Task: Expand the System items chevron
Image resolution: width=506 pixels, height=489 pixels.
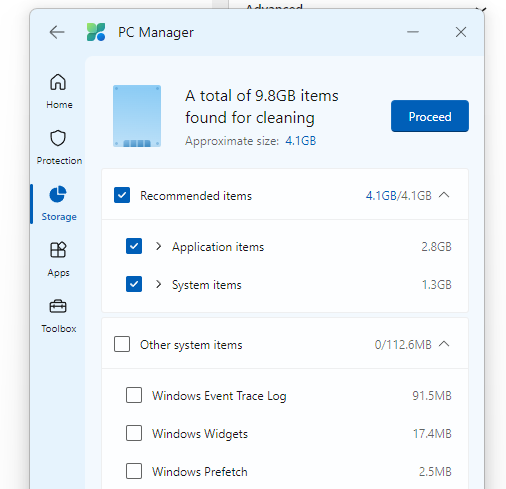Action: (159, 284)
